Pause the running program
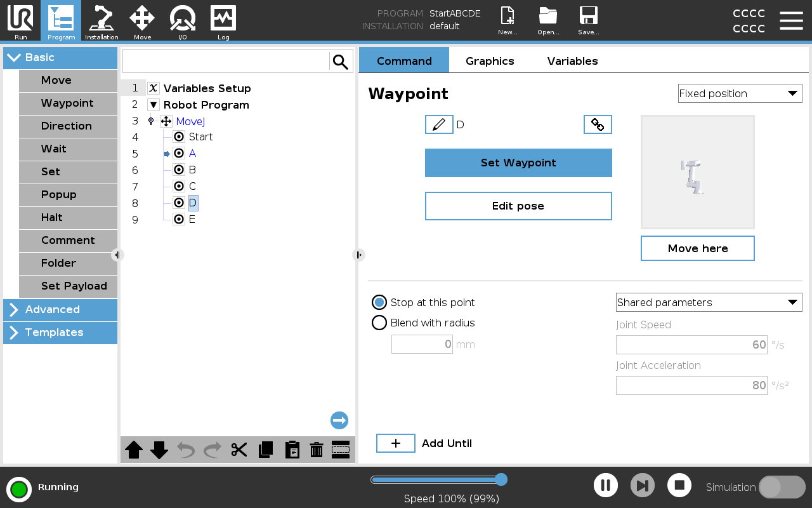This screenshot has height=508, width=812. click(605, 485)
